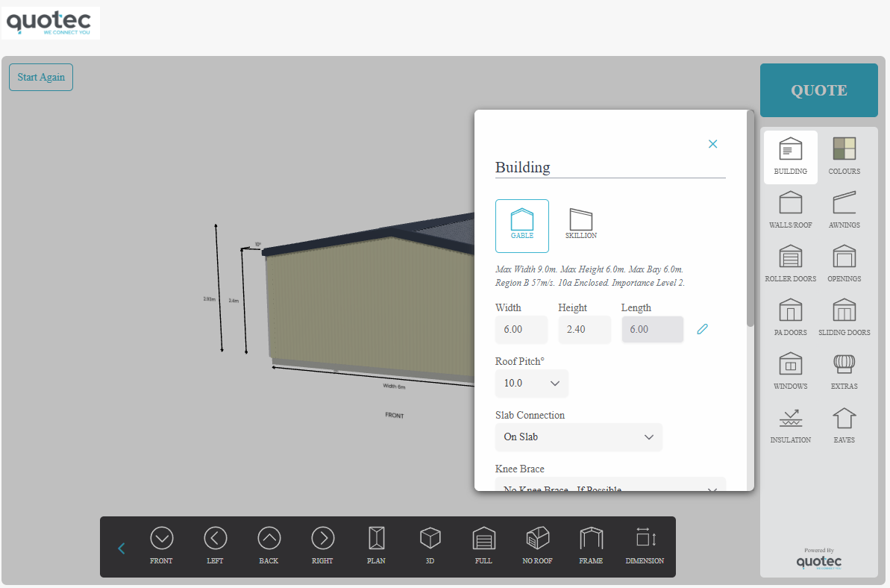Viewport: 890px width, 588px height.
Task: Expand the Roof Pitch dropdown
Action: click(532, 383)
